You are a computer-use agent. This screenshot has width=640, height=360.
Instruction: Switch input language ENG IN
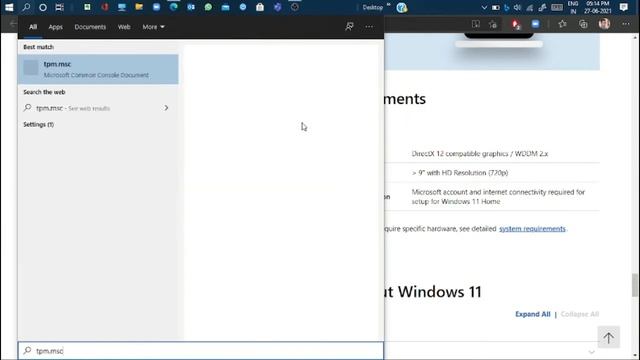click(573, 7)
